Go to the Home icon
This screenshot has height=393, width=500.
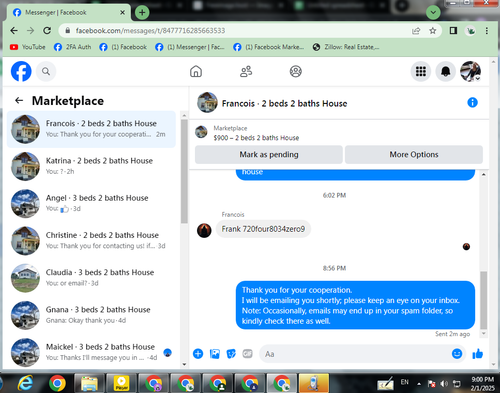(196, 71)
